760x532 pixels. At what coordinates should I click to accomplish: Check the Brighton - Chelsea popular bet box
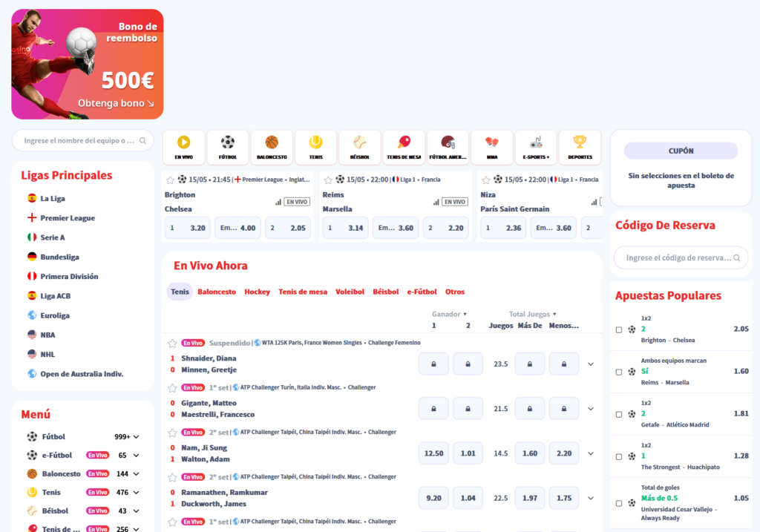pyautogui.click(x=619, y=329)
